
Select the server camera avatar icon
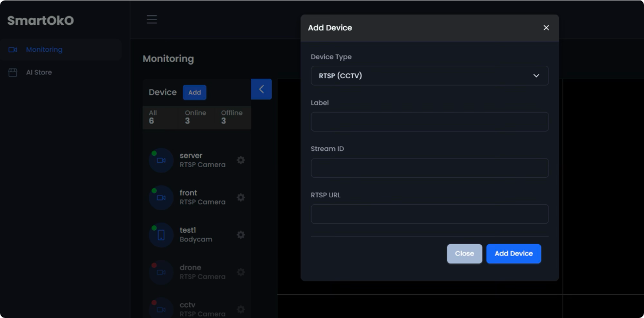pos(161,161)
